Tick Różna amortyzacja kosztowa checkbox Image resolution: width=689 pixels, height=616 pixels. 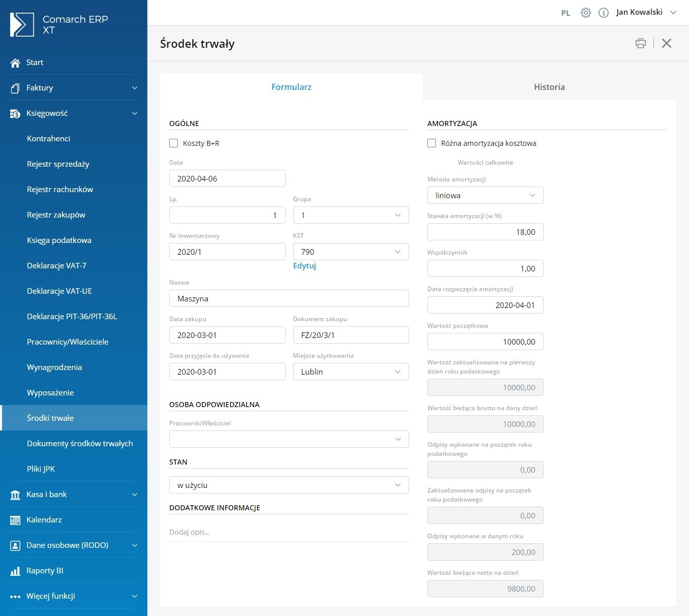click(x=432, y=143)
